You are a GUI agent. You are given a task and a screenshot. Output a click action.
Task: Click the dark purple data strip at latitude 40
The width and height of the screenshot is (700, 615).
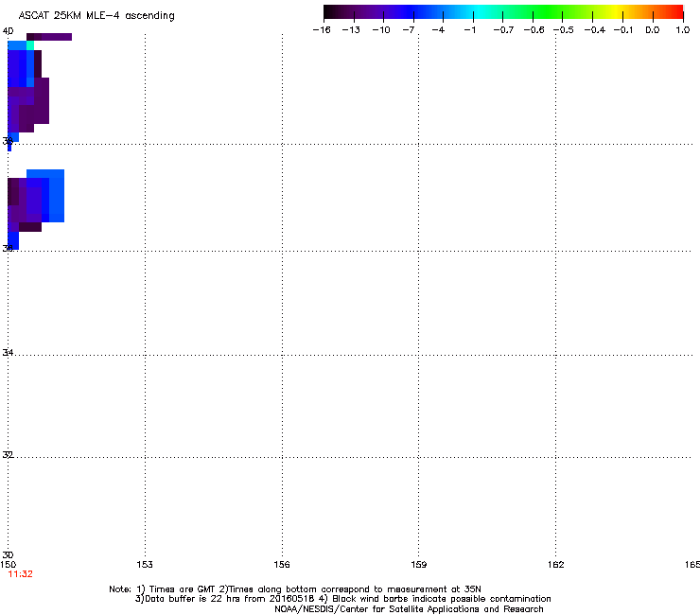pos(49,37)
